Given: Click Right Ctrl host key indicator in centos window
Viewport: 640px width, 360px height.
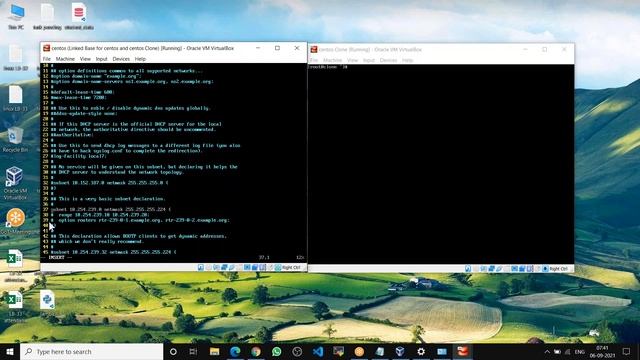Looking at the screenshot, I should tap(291, 267).
